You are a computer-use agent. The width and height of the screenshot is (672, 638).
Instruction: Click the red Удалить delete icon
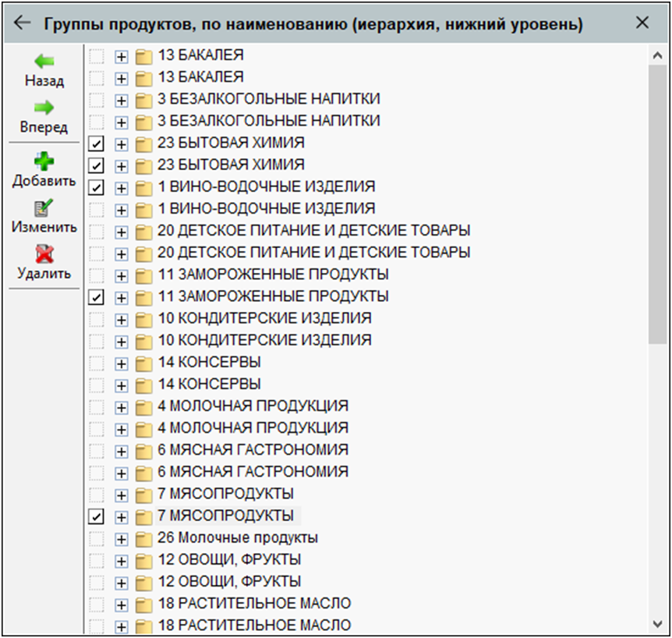pos(44,254)
